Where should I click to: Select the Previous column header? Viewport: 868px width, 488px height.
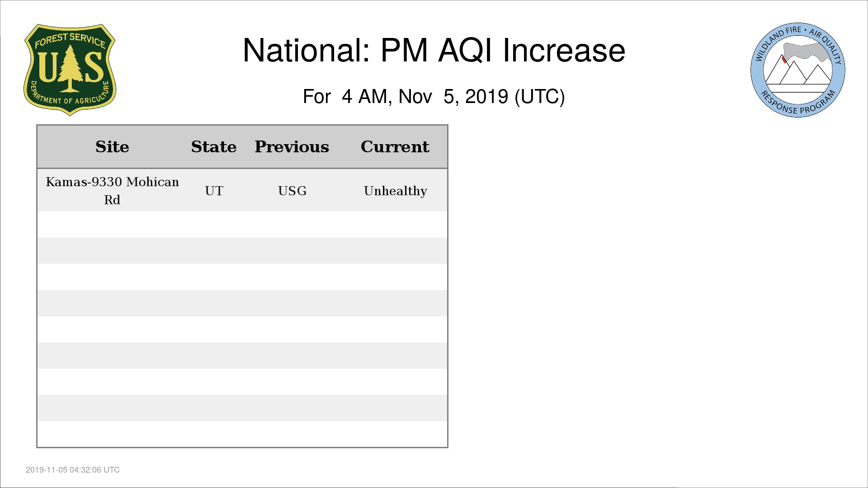pos(292,147)
